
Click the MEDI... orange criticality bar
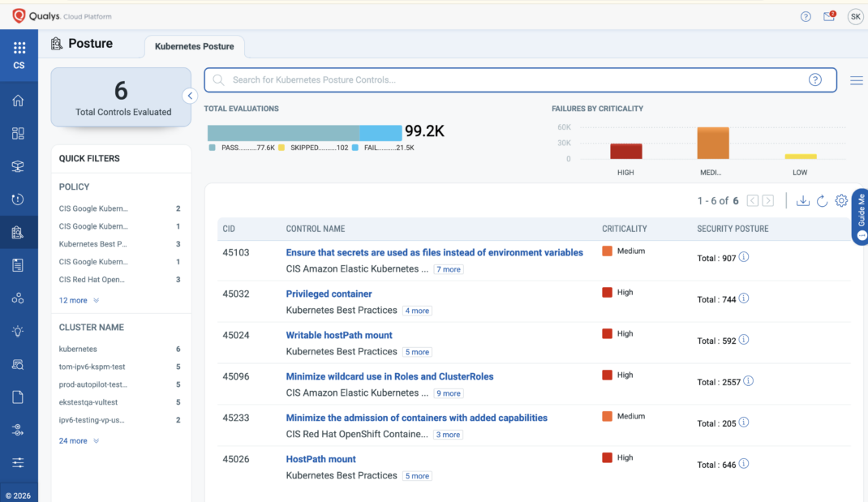(x=713, y=143)
